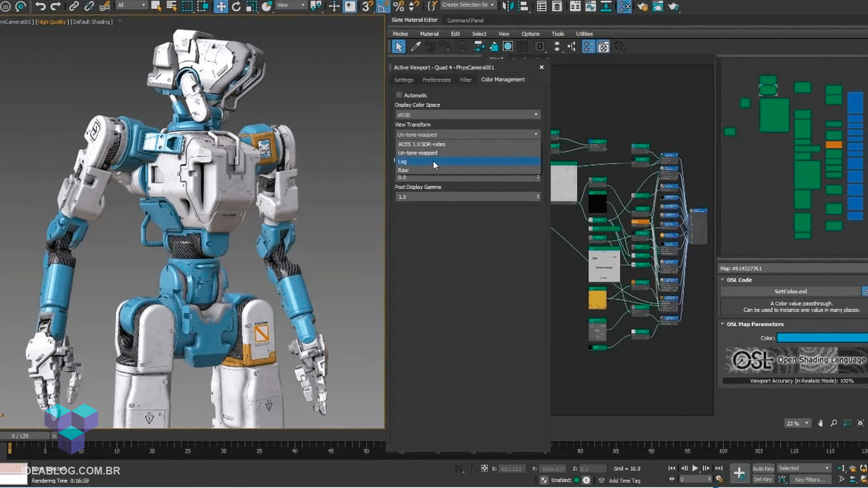Switch to the Color Management tab
The height and width of the screenshot is (488, 868).
point(503,79)
